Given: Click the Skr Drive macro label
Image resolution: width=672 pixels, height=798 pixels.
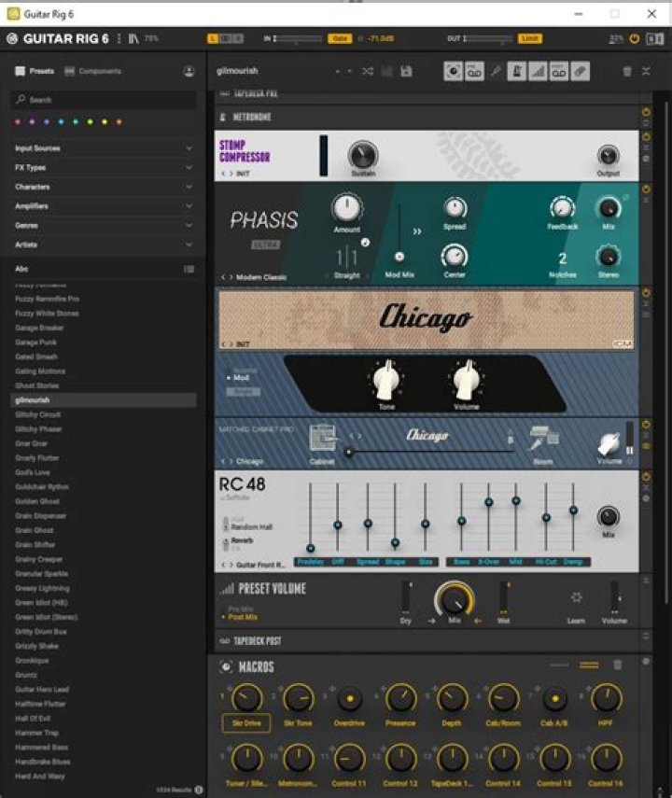Looking at the screenshot, I should [x=246, y=723].
